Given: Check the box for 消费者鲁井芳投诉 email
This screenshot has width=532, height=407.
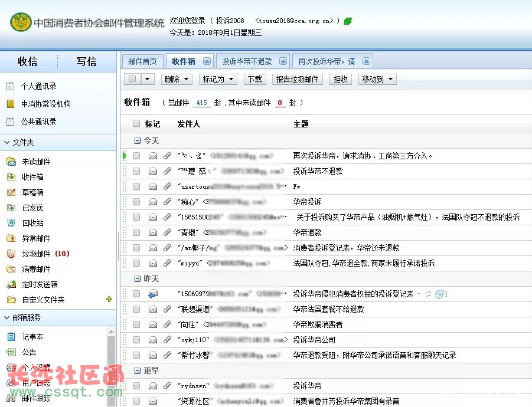Looking at the screenshot, I should coord(136,401).
